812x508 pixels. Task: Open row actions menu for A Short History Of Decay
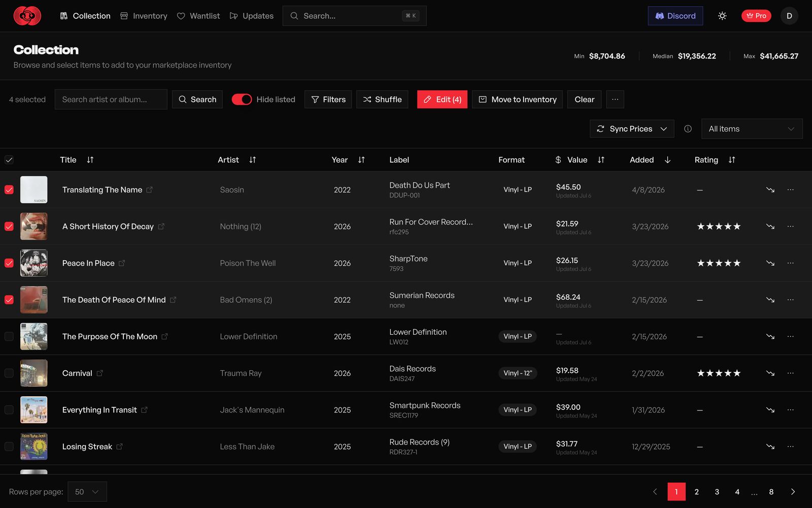click(790, 226)
